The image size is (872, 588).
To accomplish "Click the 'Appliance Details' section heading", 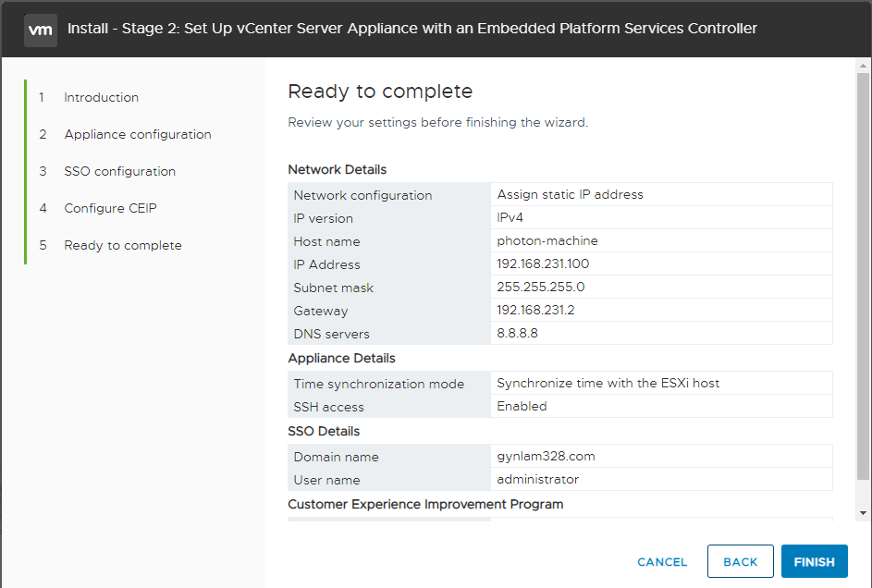I will pyautogui.click(x=341, y=359).
